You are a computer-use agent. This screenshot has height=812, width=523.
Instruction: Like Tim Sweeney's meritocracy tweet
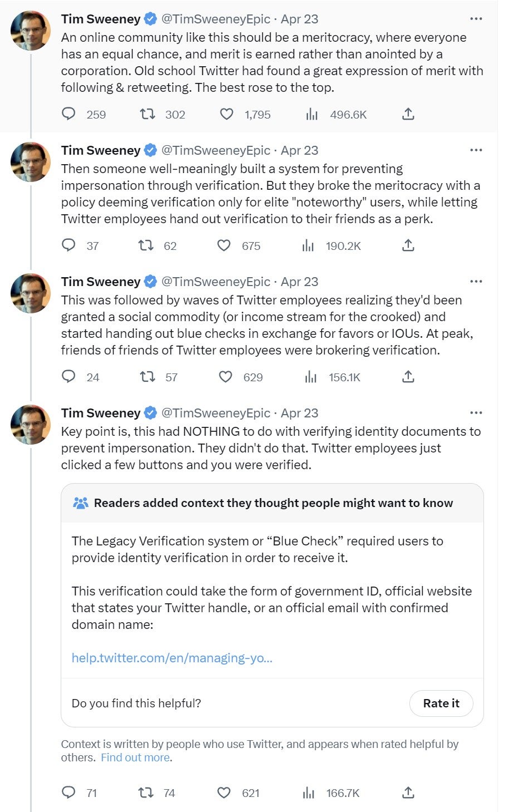226,115
